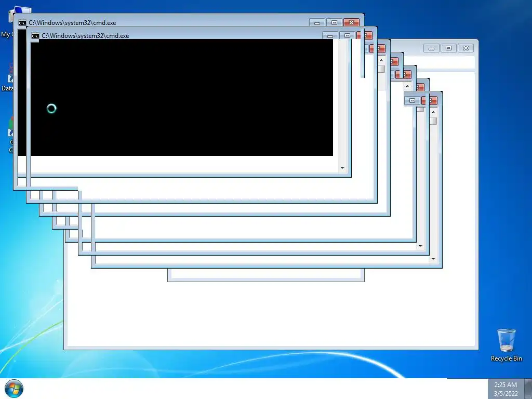Minimize the large blank window with gray buttons
This screenshot has width=532, height=399.
point(431,48)
